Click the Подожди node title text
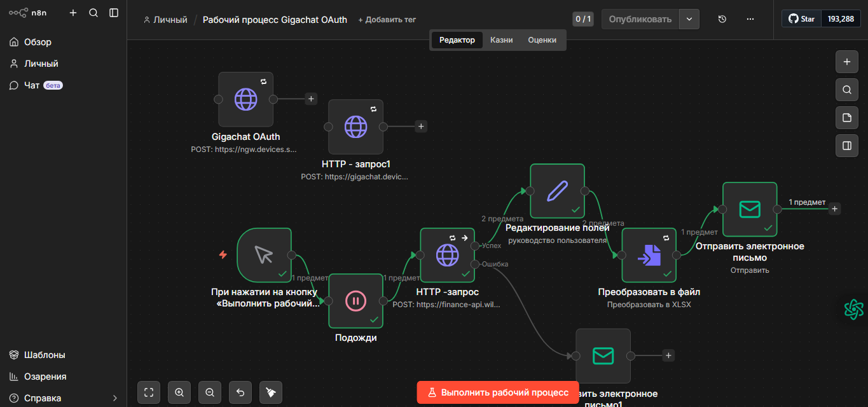Screen dimensions: 868x407 coord(355,338)
